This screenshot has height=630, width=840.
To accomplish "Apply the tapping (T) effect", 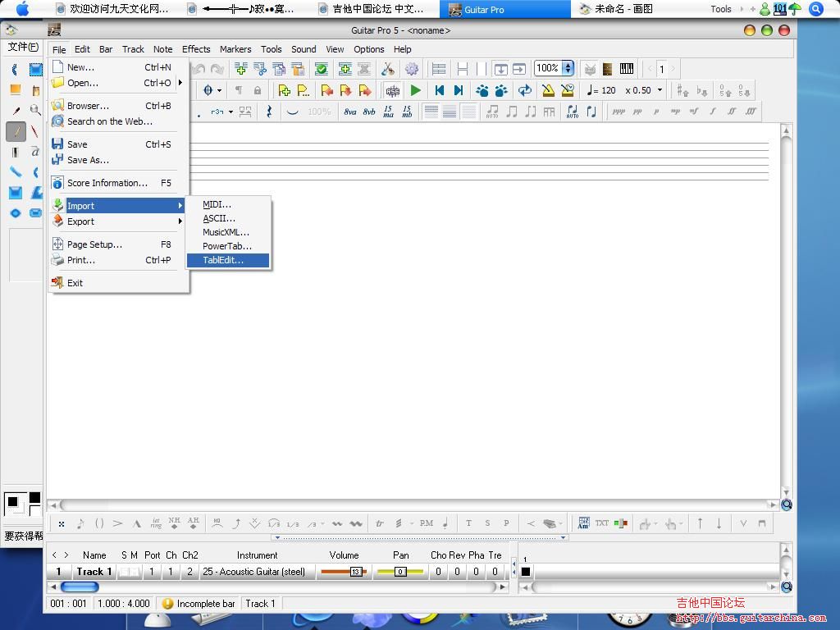I will pos(468,523).
